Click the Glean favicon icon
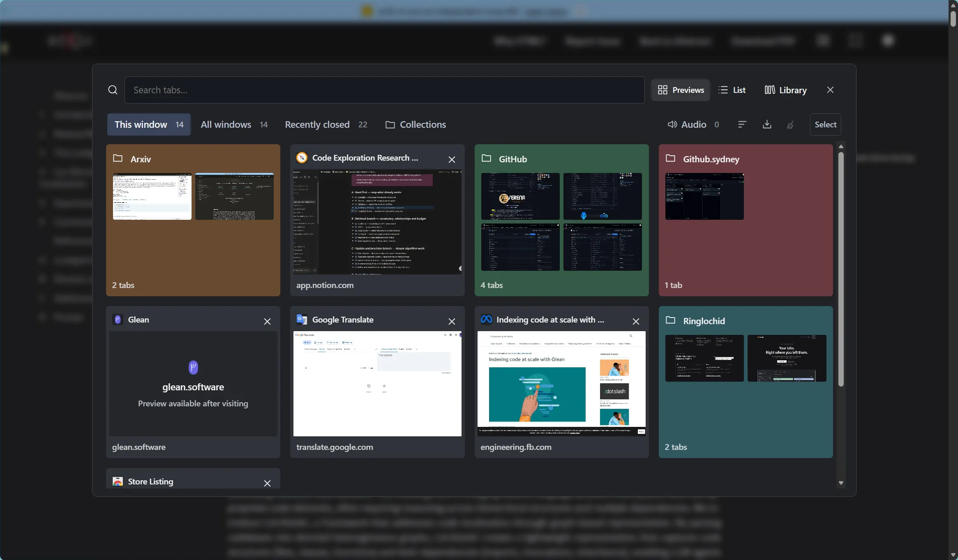Viewport: 958px width, 560px height. coord(118,320)
